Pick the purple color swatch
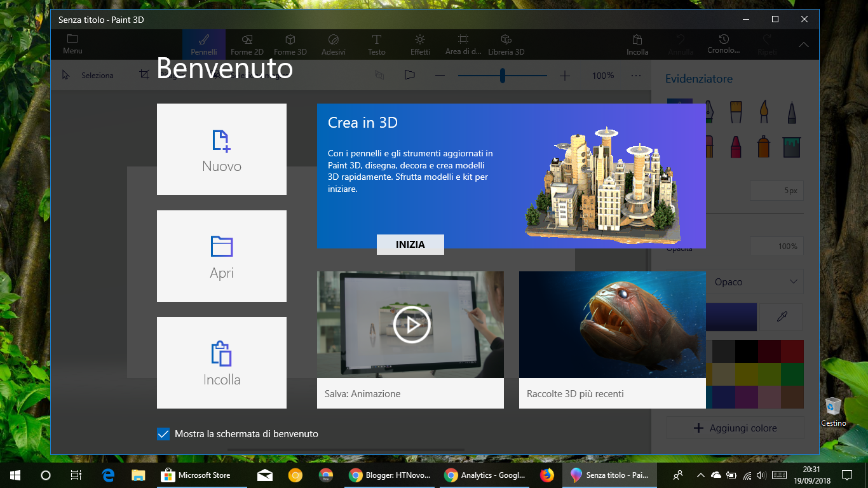Screen dimensions: 868x488 pos(747,397)
